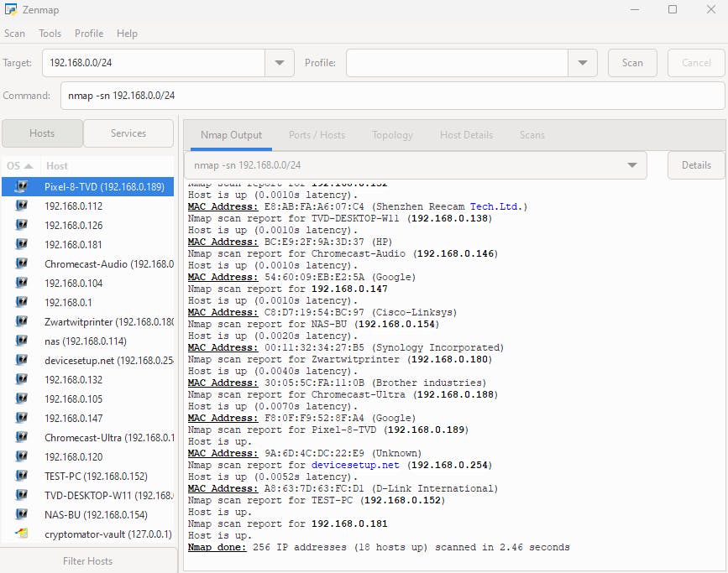Screen dimensions: 728x573
Task: Select host 192.168.0.132 in list
Action: (x=88, y=379)
